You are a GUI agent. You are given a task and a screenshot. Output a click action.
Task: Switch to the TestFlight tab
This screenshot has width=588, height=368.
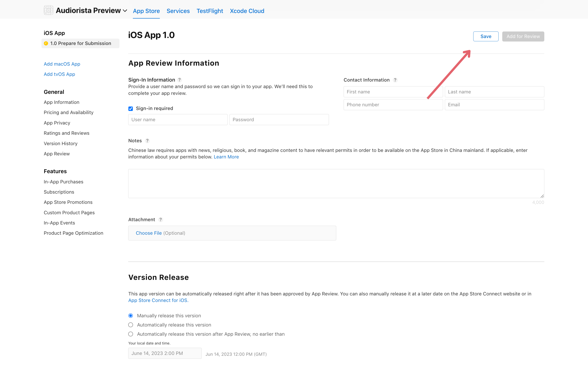(x=210, y=11)
